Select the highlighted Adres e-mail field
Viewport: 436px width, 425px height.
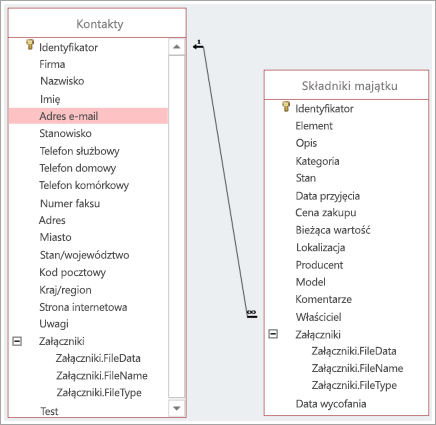point(88,116)
